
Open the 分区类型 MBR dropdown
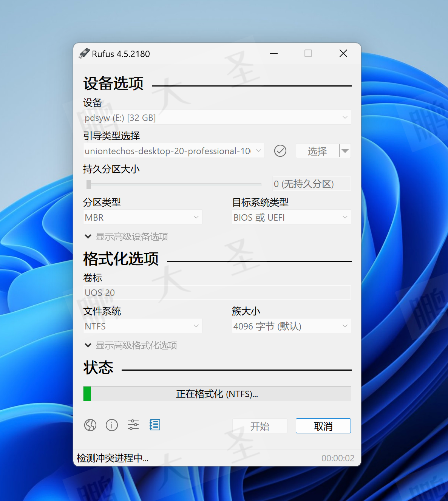[x=143, y=217]
